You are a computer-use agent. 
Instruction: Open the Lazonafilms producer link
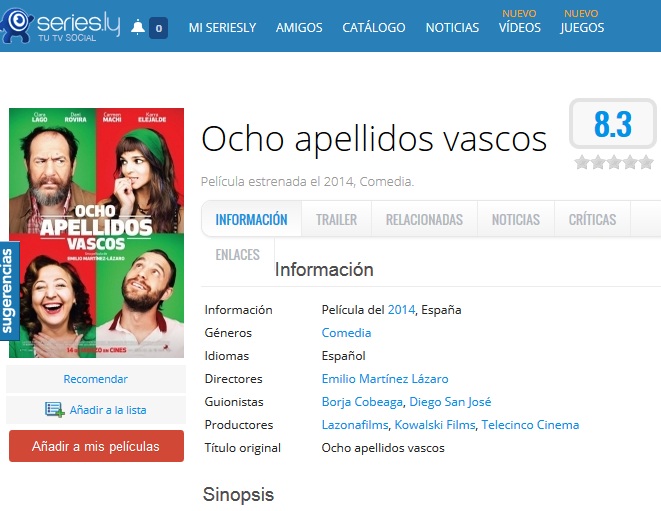point(355,425)
